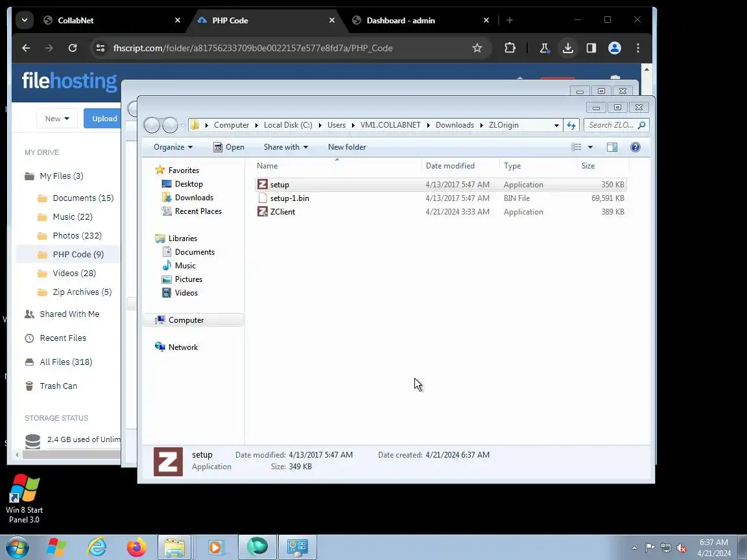Sort files by Size column
The width and height of the screenshot is (747, 560).
click(603, 166)
